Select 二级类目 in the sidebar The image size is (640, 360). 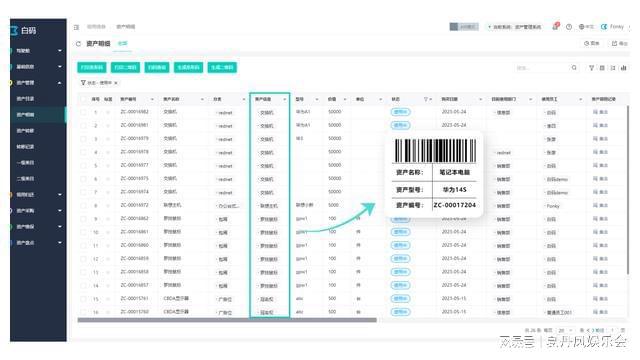(x=25, y=179)
